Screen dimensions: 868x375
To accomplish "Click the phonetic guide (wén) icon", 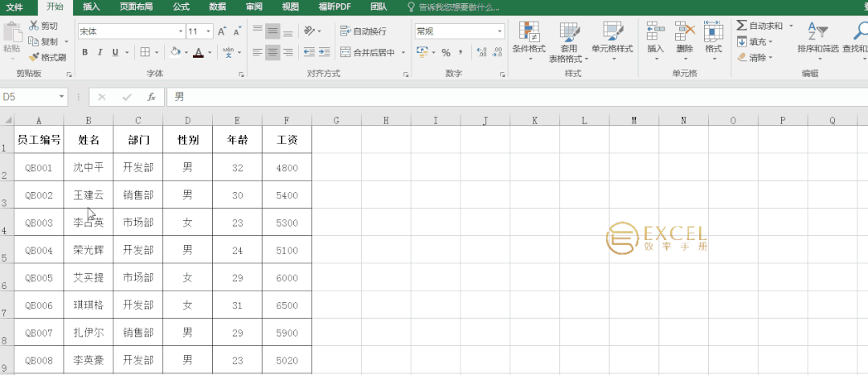I will point(228,52).
